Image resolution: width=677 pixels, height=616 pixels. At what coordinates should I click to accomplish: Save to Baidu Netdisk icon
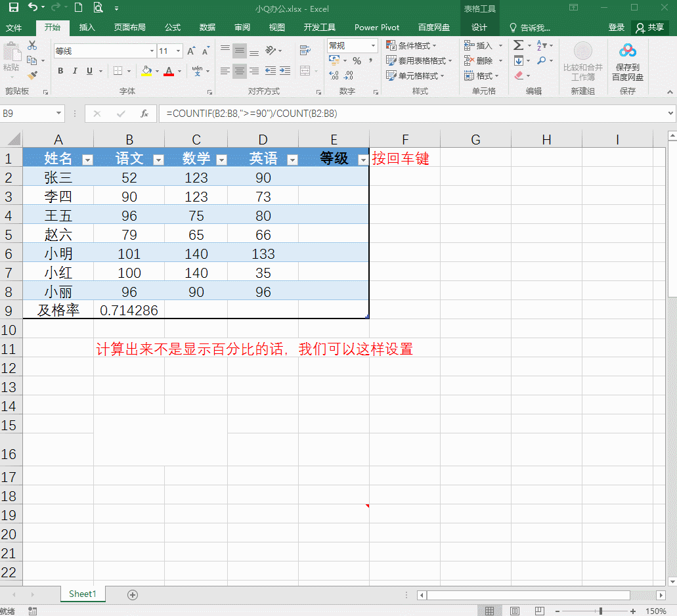[627, 61]
